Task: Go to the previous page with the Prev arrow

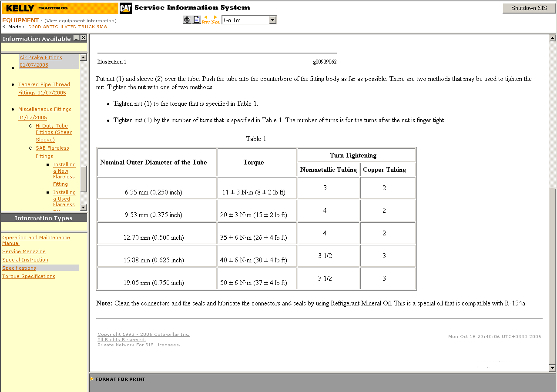Action: coord(206,20)
